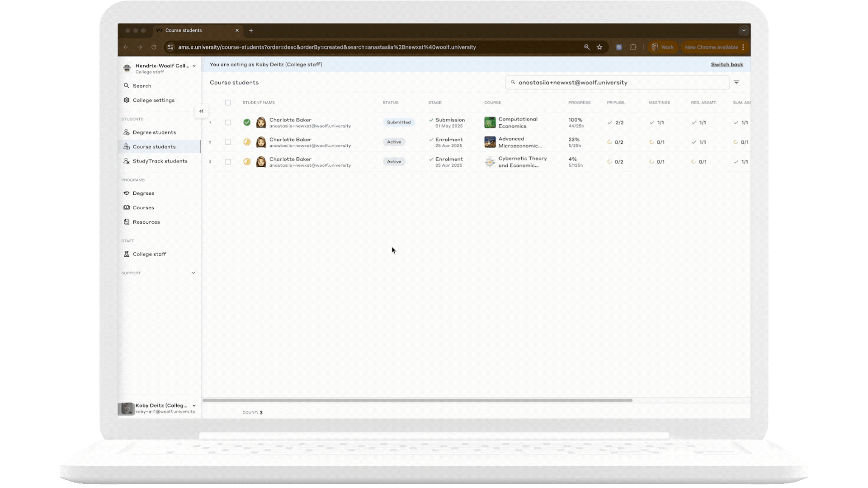The height and width of the screenshot is (488, 868).
Task: Check the box for Computational Economics row
Action: click(228, 122)
